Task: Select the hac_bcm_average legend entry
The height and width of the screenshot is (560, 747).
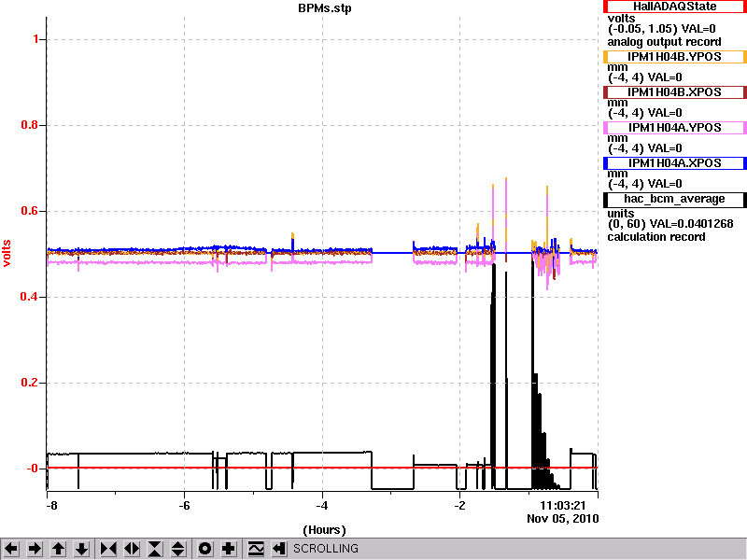Action: [674, 199]
